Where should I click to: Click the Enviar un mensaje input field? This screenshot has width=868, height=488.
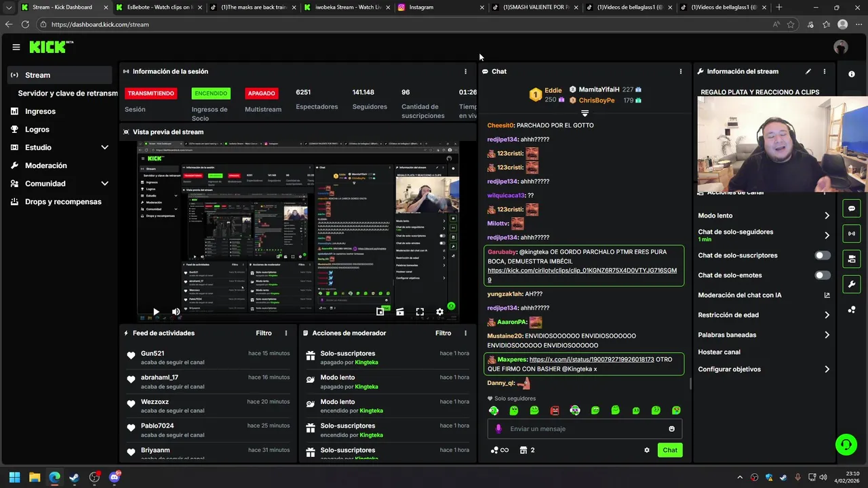coord(585,429)
